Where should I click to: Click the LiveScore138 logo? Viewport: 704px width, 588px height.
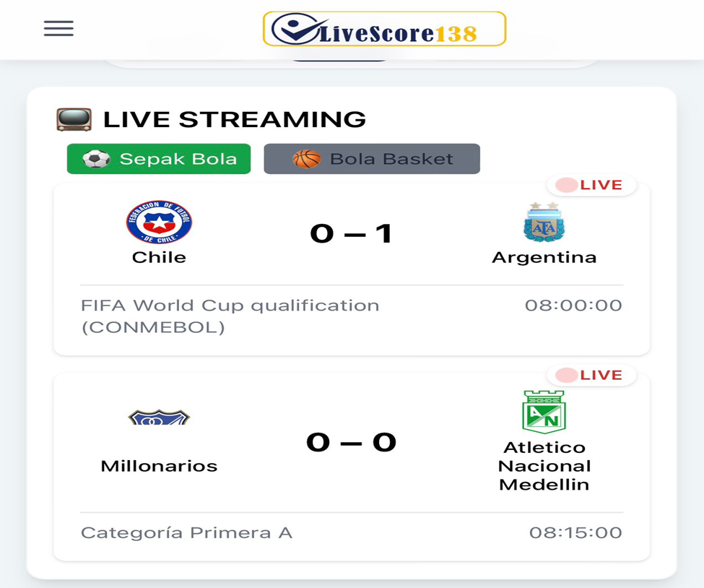(384, 30)
